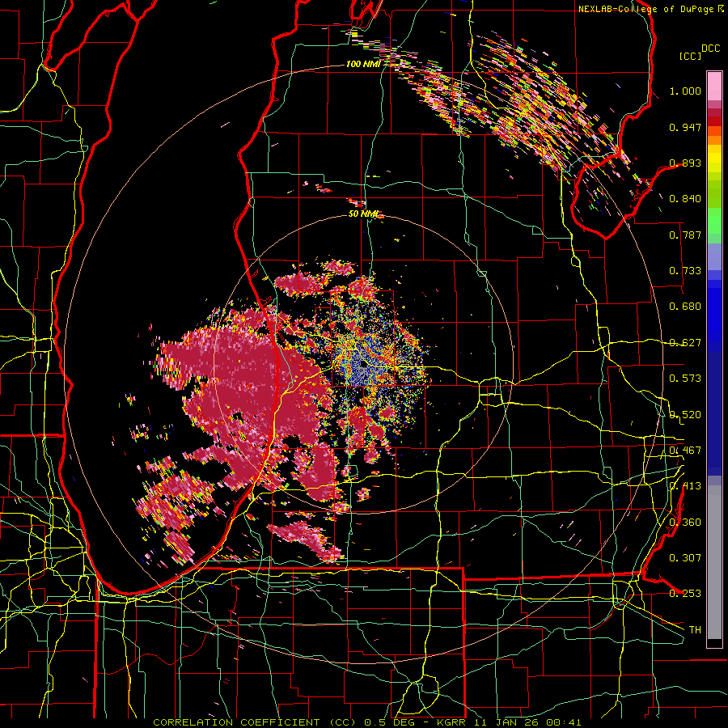Select the 0.840 legend value
This screenshot has height=728, width=728.
pyautogui.click(x=685, y=199)
